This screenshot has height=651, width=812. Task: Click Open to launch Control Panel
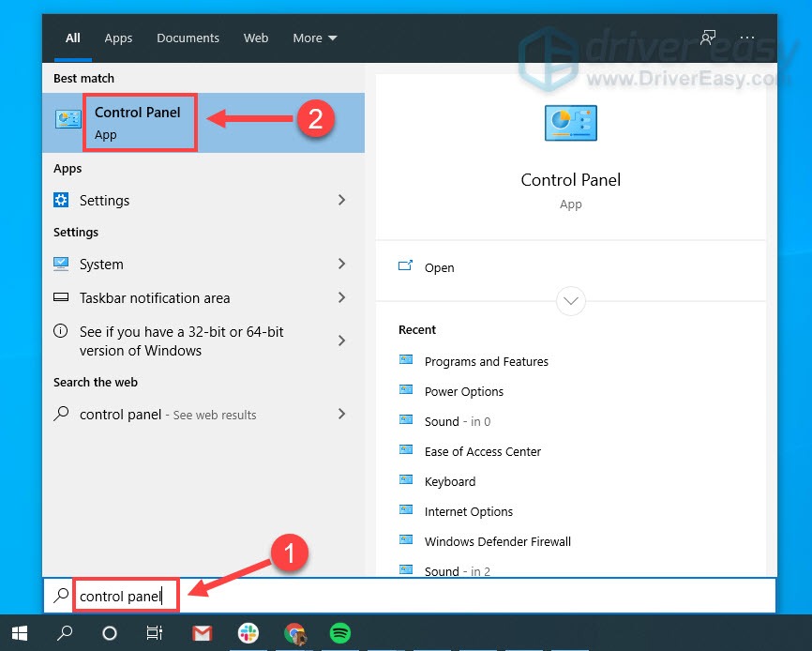coord(439,267)
